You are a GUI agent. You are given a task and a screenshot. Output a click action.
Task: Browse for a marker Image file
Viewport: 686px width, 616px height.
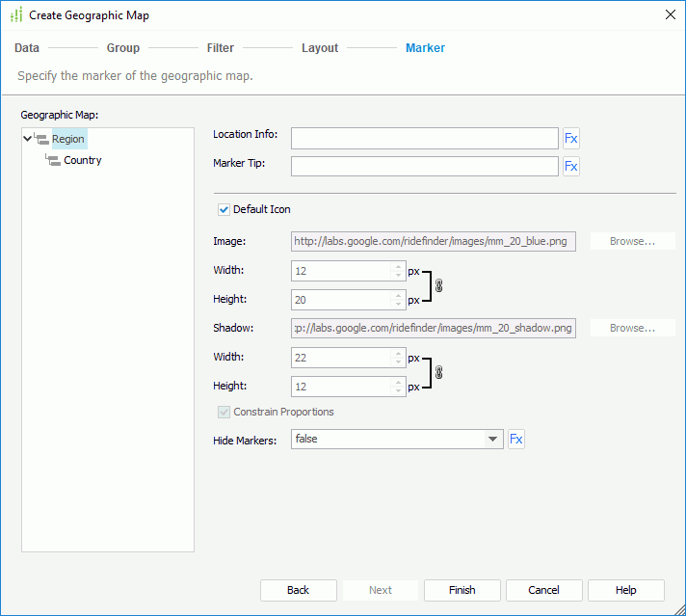point(633,241)
